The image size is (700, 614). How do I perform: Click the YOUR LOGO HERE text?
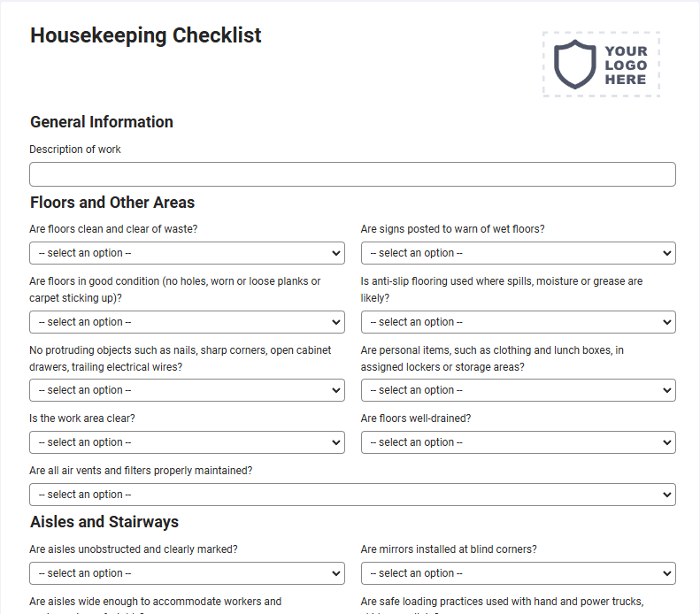tap(626, 65)
